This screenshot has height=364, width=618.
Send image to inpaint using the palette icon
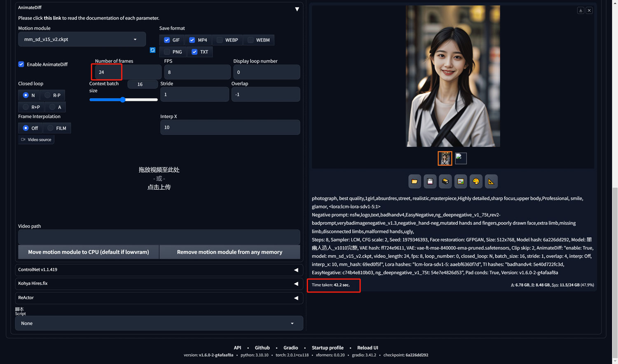click(475, 181)
